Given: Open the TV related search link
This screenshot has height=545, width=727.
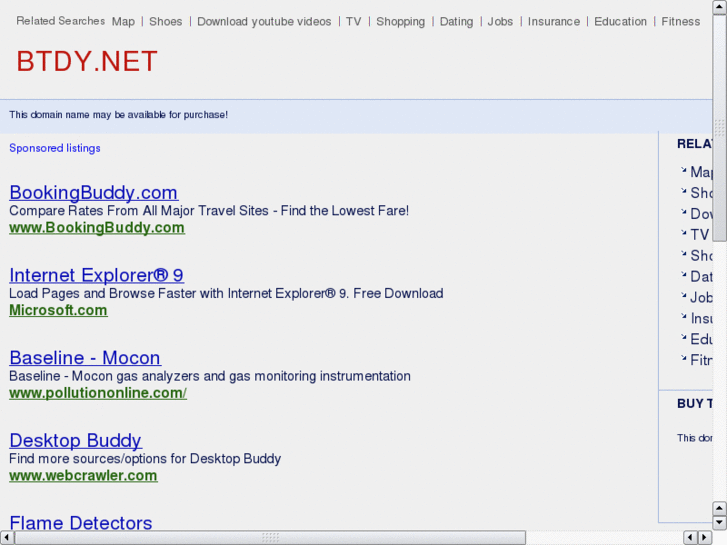Looking at the screenshot, I should (353, 21).
